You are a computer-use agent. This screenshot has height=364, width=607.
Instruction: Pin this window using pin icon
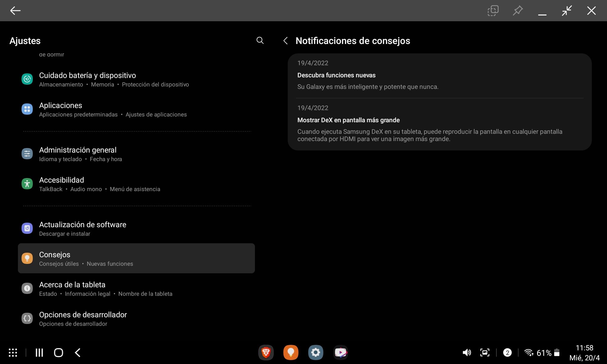(518, 11)
